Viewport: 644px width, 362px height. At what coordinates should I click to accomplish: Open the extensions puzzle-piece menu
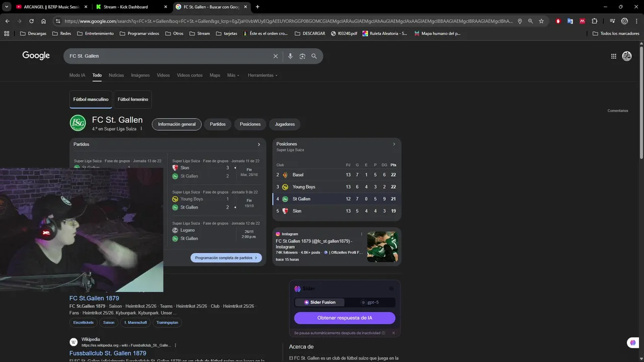click(x=594, y=21)
